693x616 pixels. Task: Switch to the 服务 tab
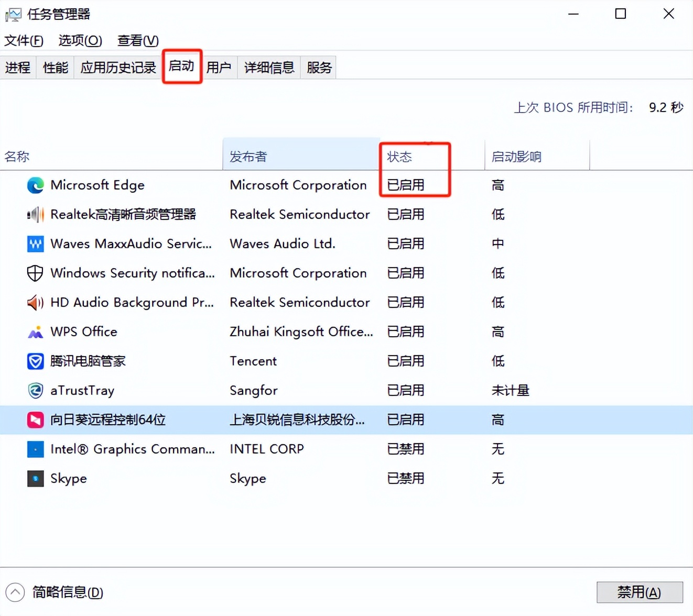click(319, 68)
